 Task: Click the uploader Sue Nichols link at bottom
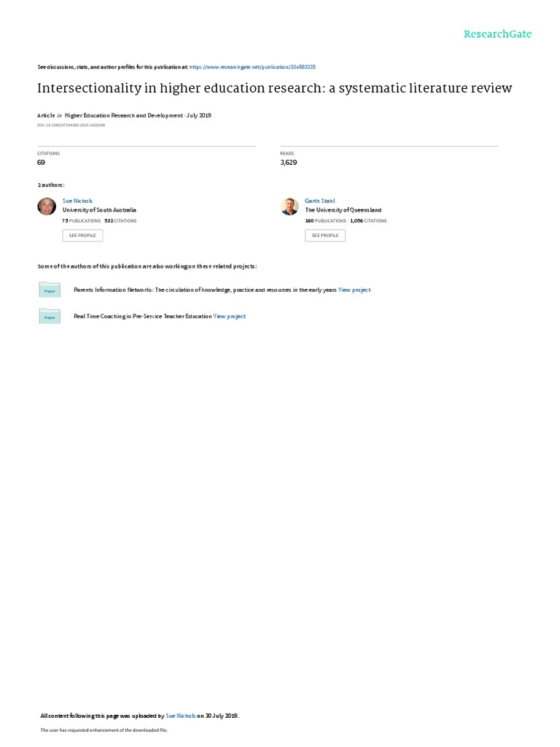pos(181,716)
